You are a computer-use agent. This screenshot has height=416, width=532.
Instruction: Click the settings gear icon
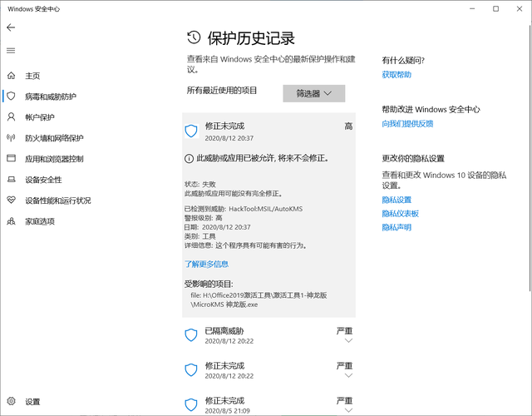pyautogui.click(x=11, y=401)
